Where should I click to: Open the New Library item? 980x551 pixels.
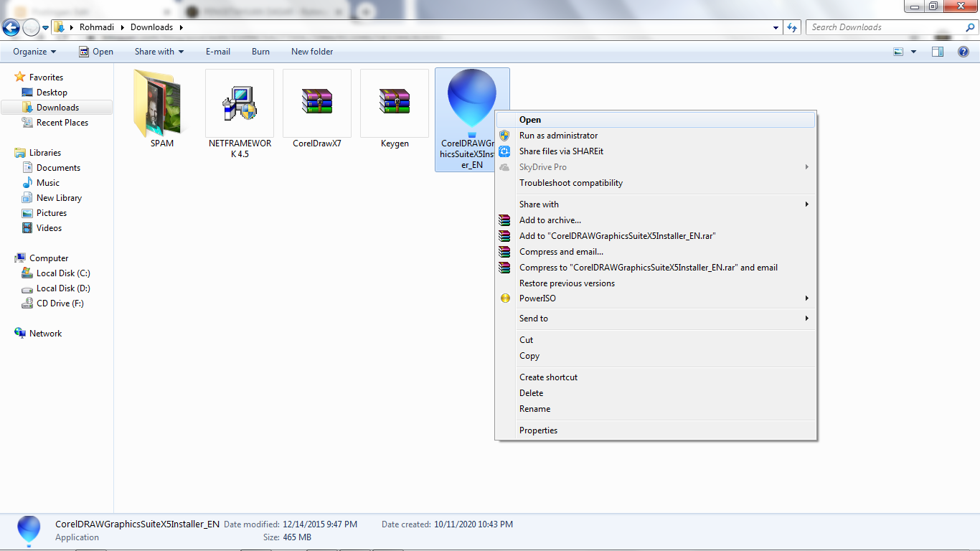59,198
